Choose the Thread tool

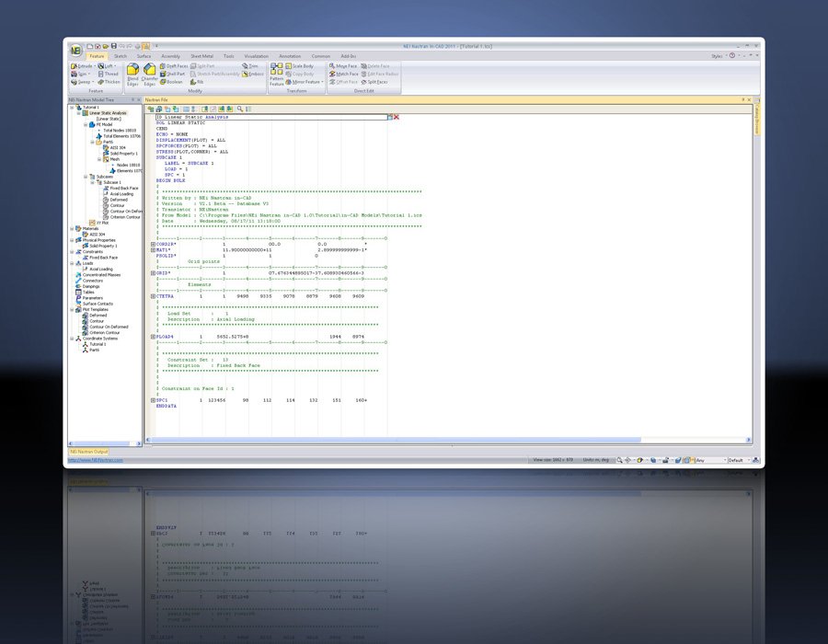point(109,74)
